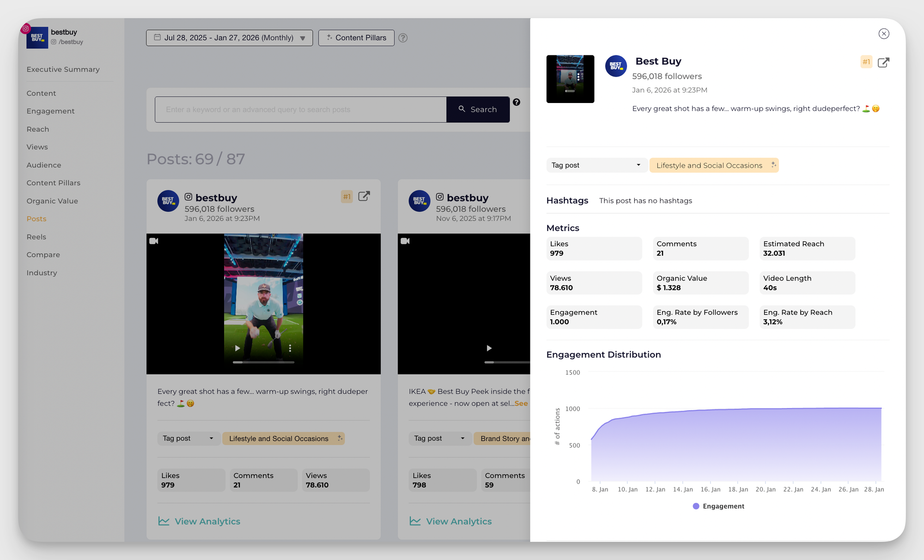924x560 pixels.
Task: Open the three-dot menu on the golf video
Action: (x=291, y=348)
